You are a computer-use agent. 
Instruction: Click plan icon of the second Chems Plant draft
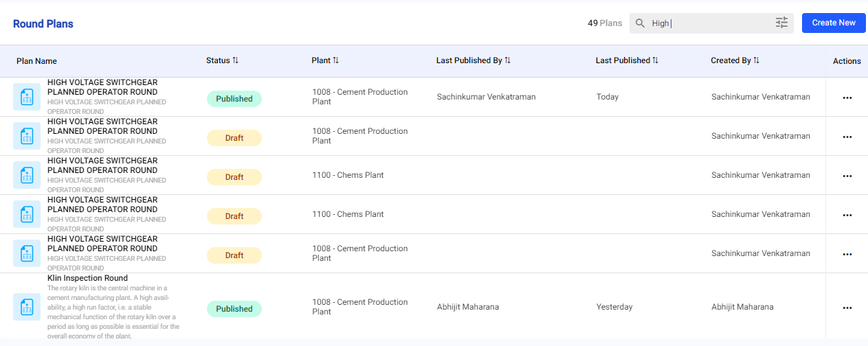(x=27, y=214)
